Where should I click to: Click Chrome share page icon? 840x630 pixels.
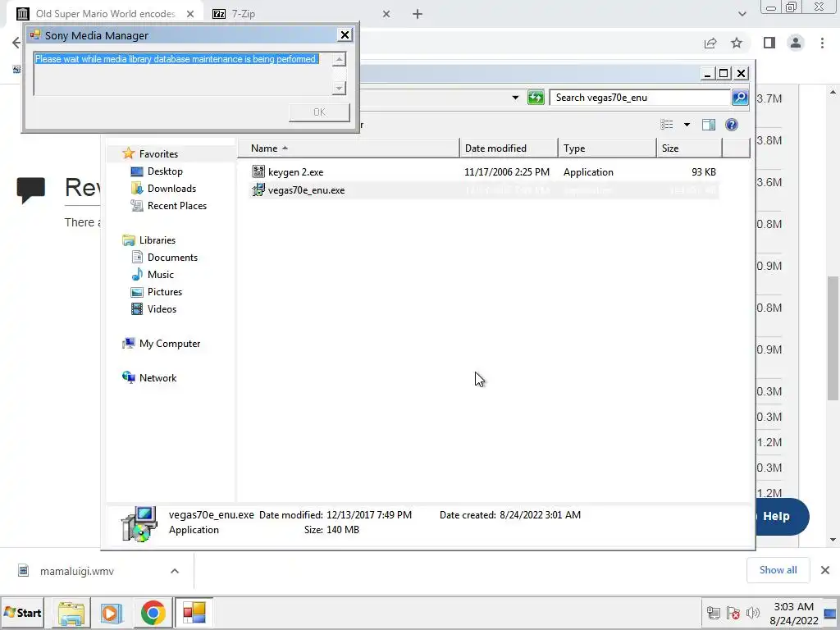[710, 43]
